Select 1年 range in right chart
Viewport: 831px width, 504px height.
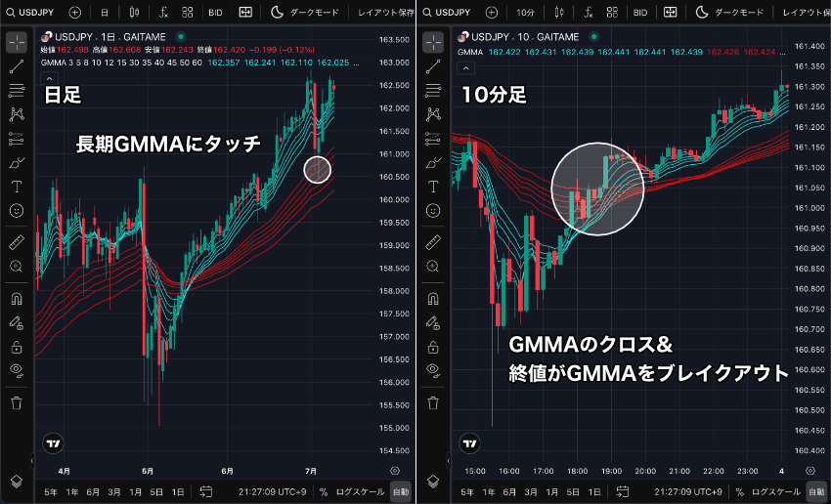(x=489, y=492)
